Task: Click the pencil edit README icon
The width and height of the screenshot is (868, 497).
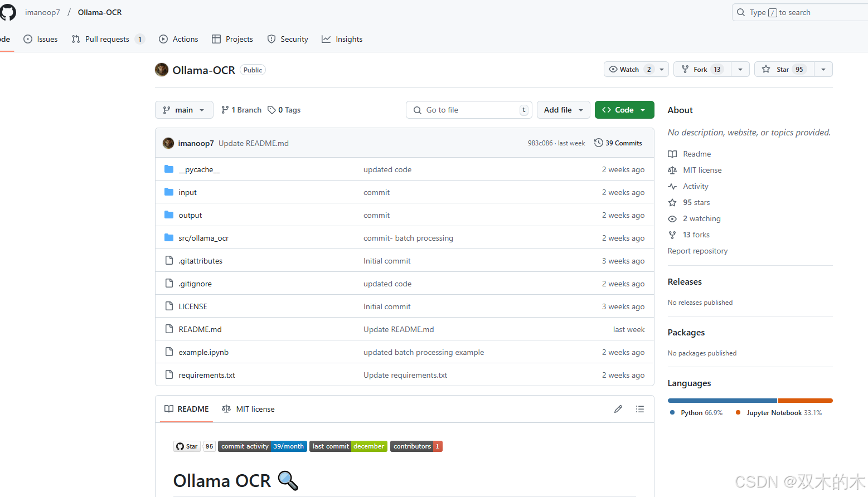Action: 618,409
